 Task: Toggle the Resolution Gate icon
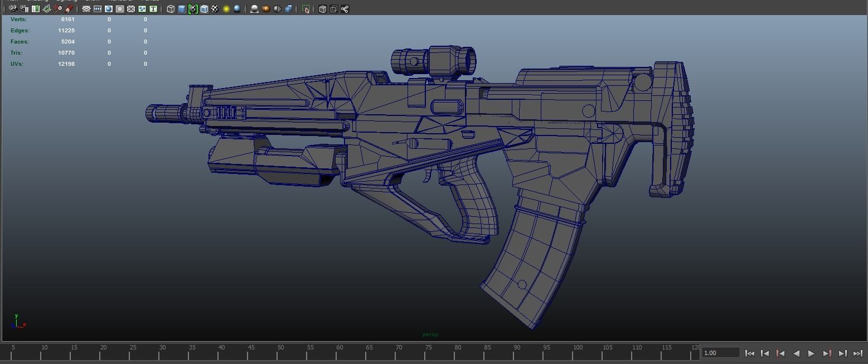pos(109,9)
